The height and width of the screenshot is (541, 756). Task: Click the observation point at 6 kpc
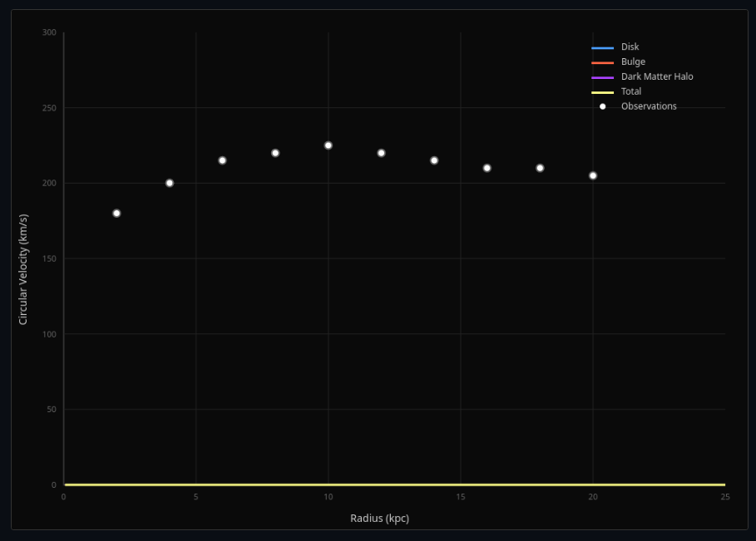click(221, 160)
